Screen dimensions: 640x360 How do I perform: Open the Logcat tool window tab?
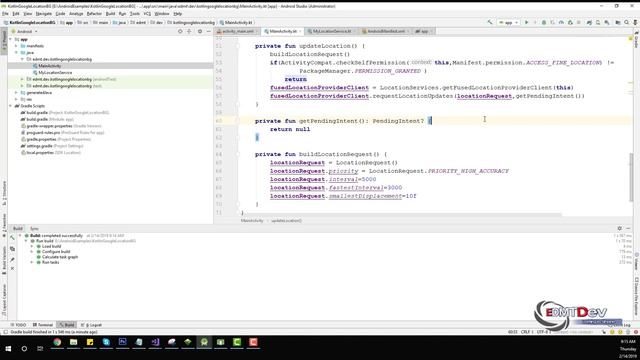91,325
